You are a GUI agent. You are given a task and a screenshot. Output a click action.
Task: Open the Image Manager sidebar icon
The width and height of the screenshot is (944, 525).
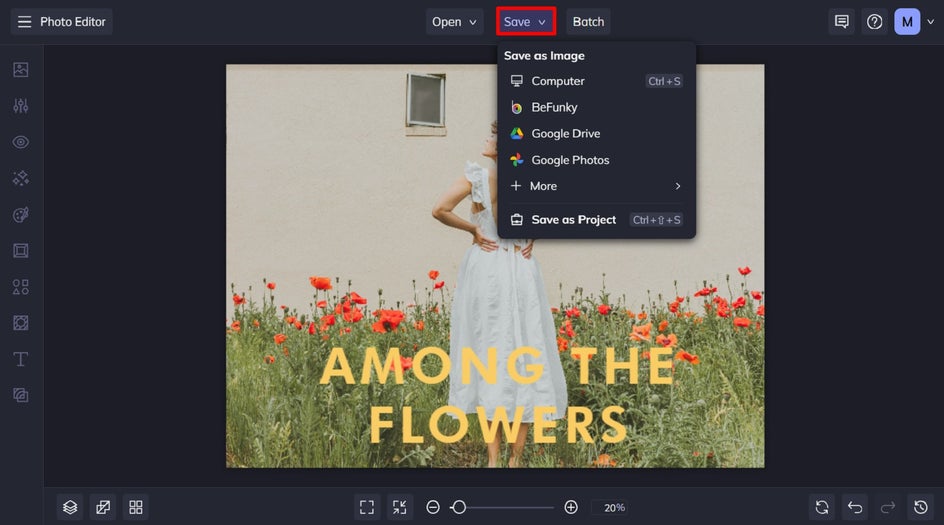21,70
